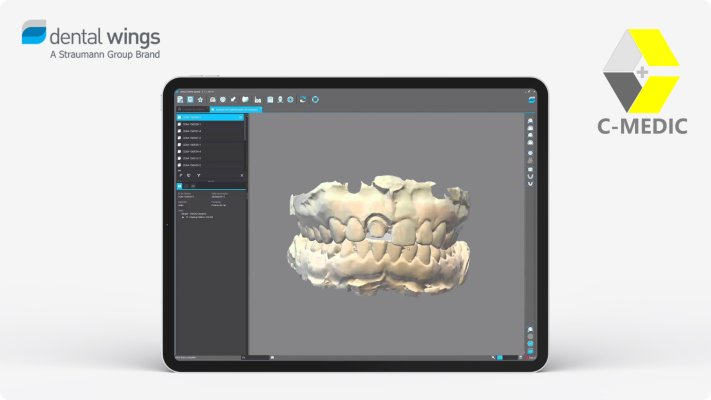Toggle the blue highlighted view button in details panel
This screenshot has height=400, width=711.
coord(179,187)
